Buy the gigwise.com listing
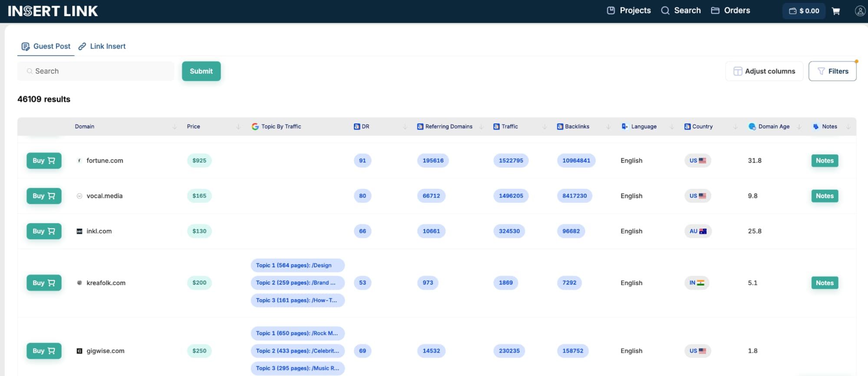 pyautogui.click(x=44, y=351)
